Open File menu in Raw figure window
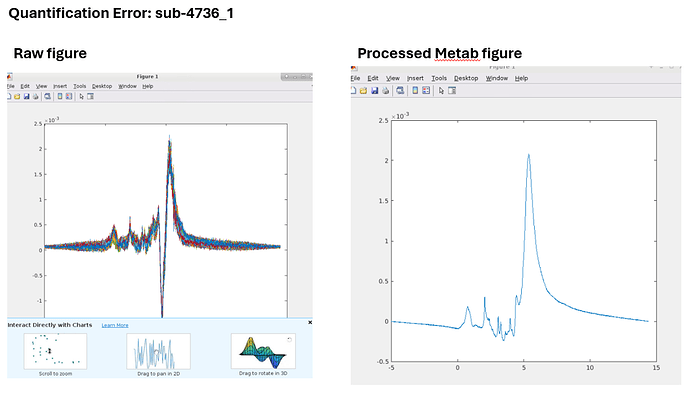This screenshot has width=690, height=409. pyautogui.click(x=11, y=86)
